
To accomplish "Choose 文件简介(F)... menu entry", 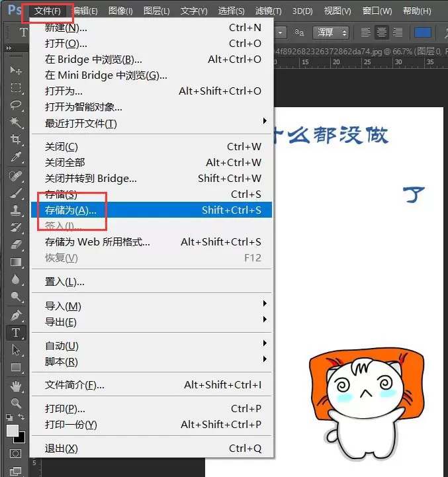I will tap(152, 385).
